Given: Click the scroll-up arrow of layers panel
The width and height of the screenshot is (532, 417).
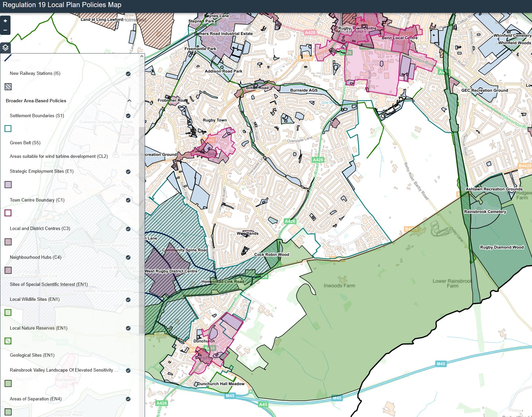Looking at the screenshot, I should tap(142, 56).
